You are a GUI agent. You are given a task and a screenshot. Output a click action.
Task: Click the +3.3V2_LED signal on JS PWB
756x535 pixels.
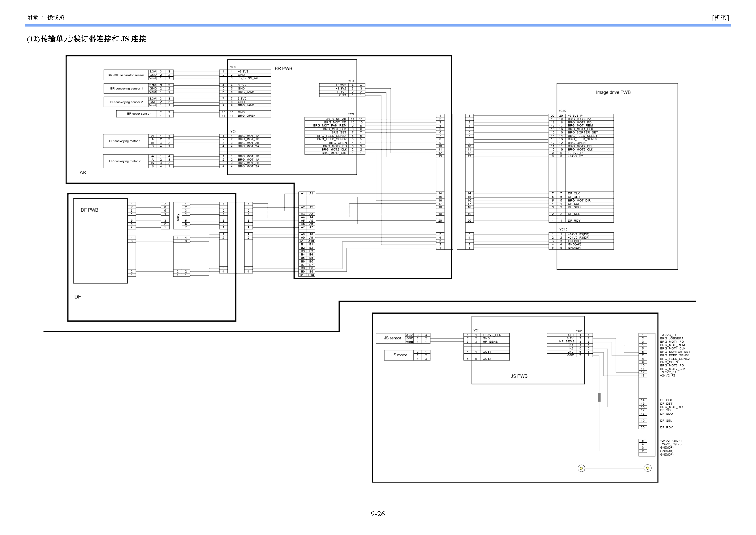[x=492, y=335]
